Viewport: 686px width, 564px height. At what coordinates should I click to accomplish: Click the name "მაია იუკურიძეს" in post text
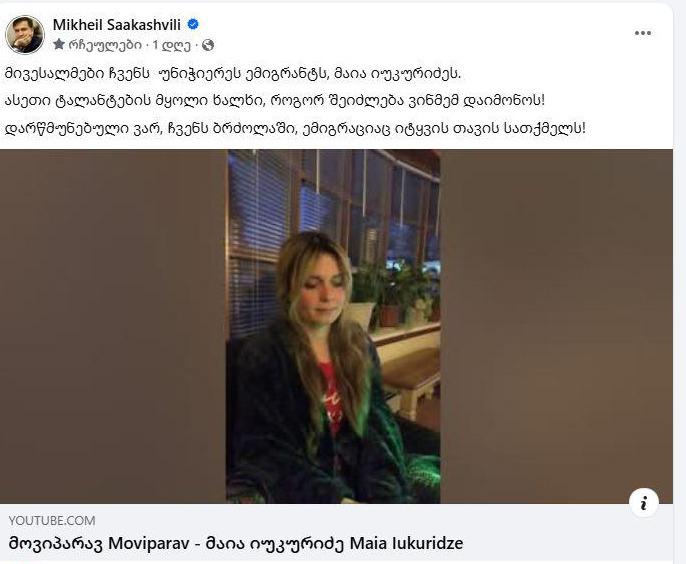pyautogui.click(x=397, y=73)
